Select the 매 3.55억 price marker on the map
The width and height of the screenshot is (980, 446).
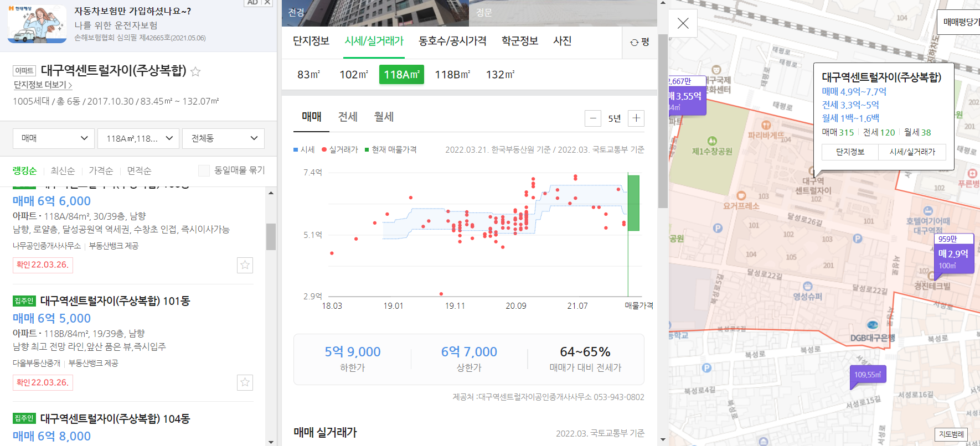[x=687, y=95]
